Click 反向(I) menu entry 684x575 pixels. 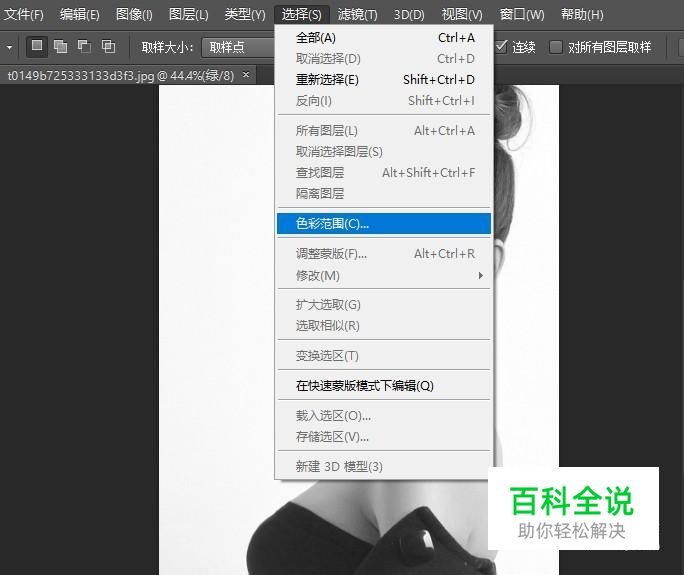coord(384,101)
